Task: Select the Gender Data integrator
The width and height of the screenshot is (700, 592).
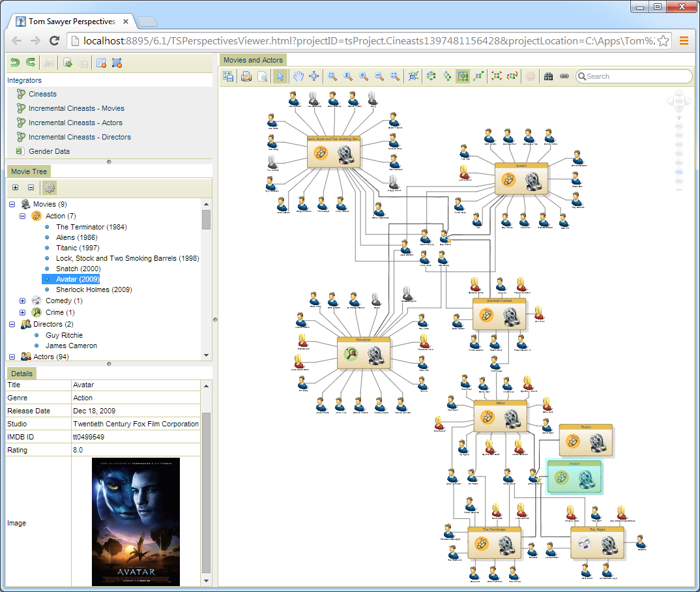Action: point(49,151)
